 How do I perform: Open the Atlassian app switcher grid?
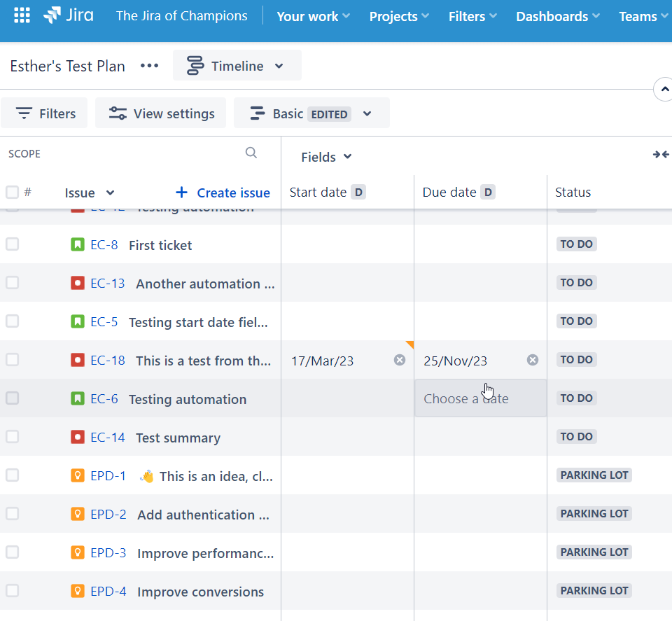click(21, 15)
